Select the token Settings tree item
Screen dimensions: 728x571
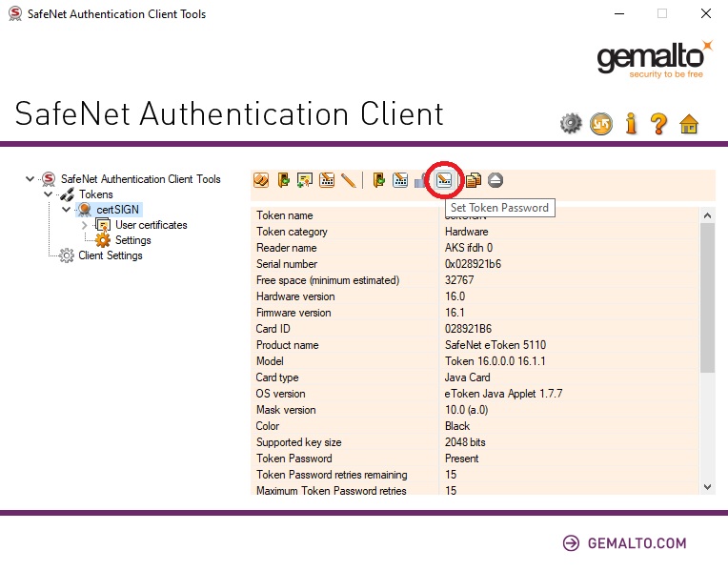(132, 240)
